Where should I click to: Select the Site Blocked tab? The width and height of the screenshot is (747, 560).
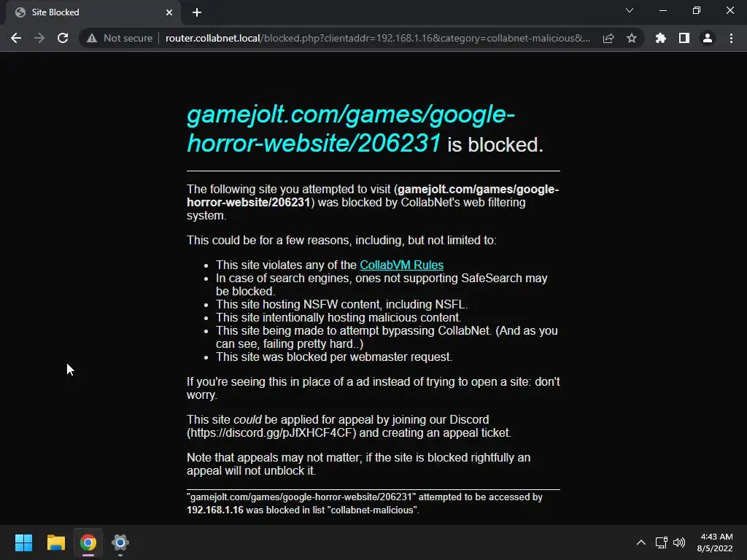tap(93, 12)
